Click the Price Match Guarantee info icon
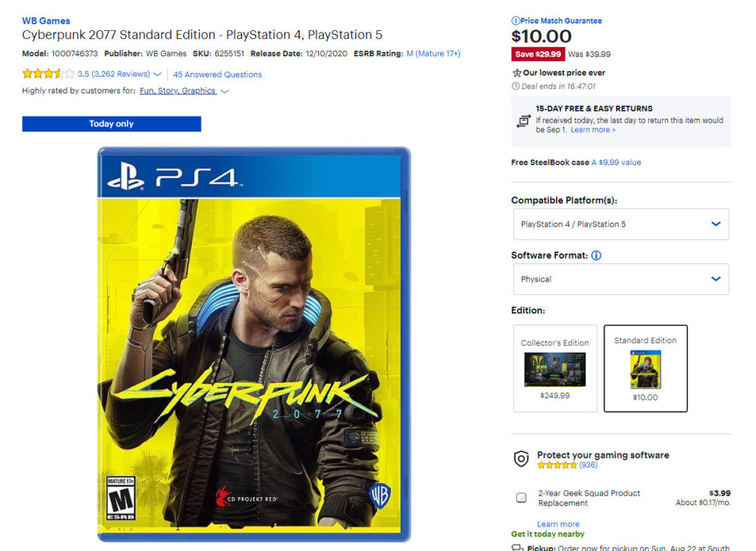 click(515, 21)
